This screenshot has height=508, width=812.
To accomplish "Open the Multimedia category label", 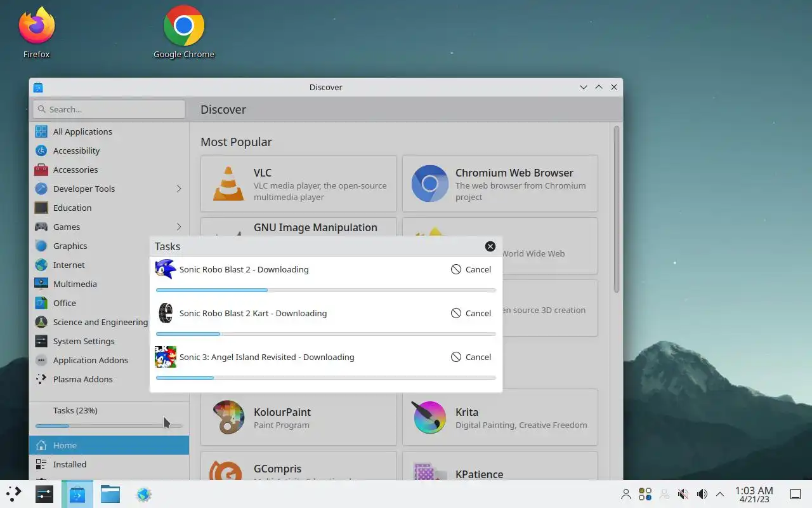I will pyautogui.click(x=75, y=284).
